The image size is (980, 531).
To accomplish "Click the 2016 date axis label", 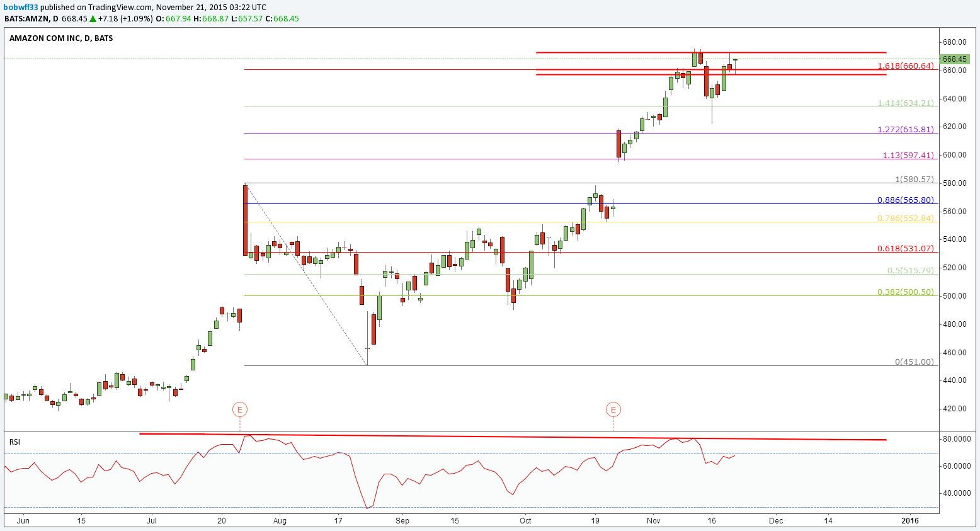I will 909,521.
